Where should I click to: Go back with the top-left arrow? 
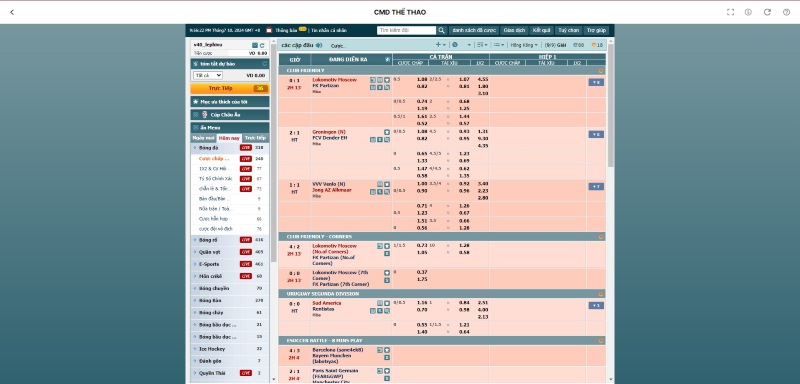tap(12, 12)
